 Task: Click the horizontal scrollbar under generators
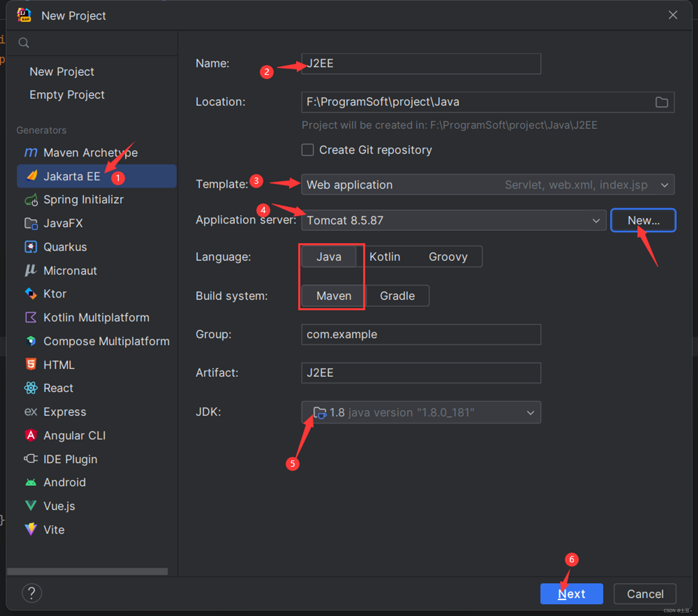pyautogui.click(x=87, y=571)
